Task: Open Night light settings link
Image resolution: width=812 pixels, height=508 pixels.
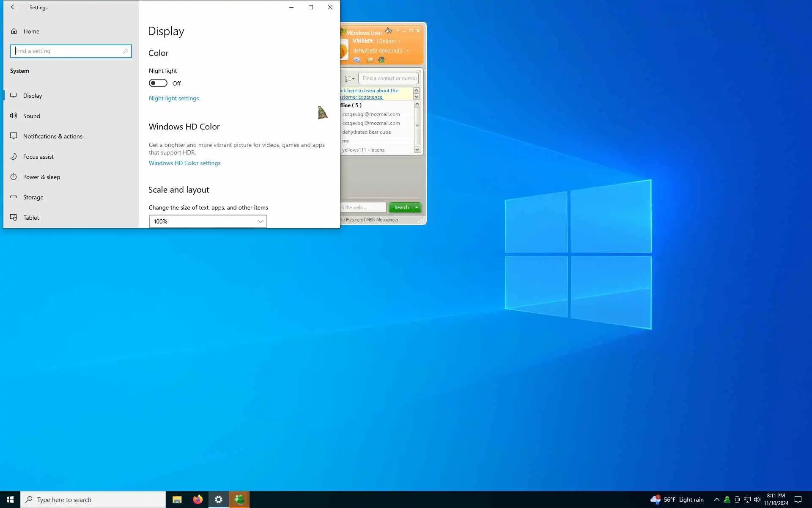Action: click(173, 98)
